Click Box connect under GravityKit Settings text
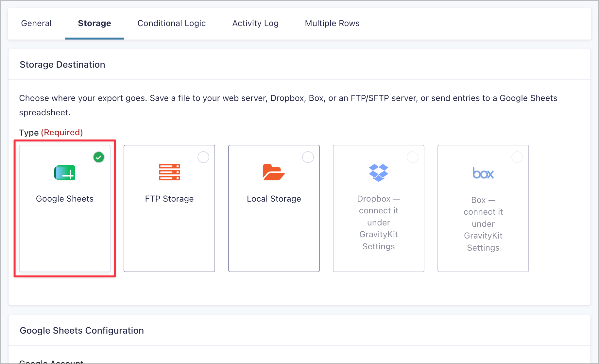The image size is (599, 364). coord(483,224)
